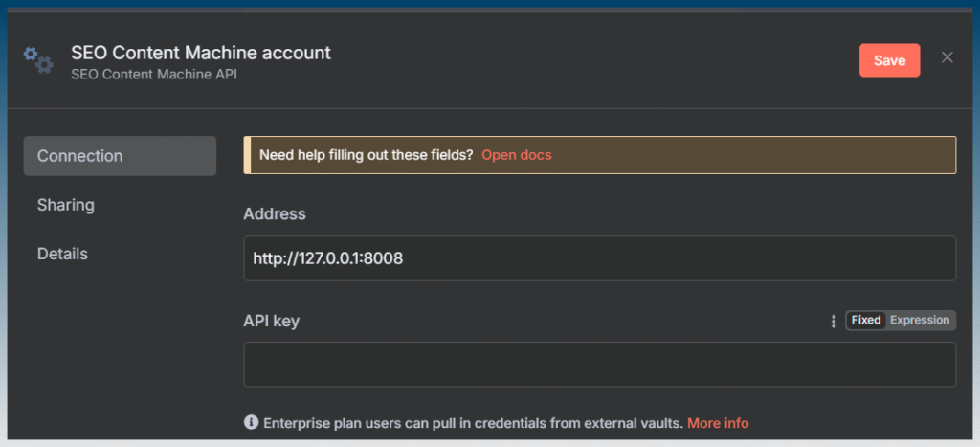Click the API key field label
Screen dimensions: 980x447
point(271,322)
